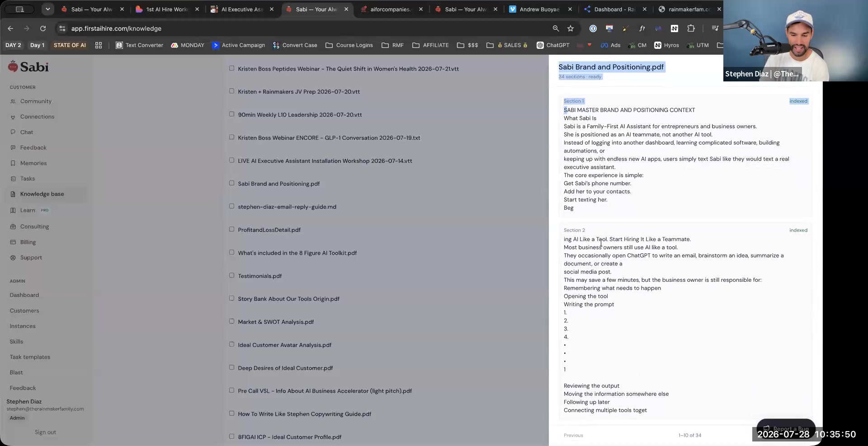
Task: Open DAY 2 bookmark
Action: pos(13,45)
